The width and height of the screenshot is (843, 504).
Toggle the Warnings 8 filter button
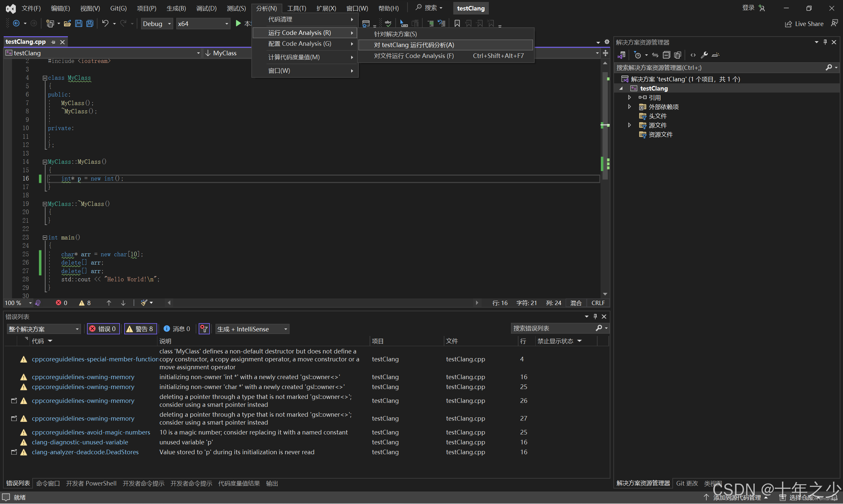point(140,329)
